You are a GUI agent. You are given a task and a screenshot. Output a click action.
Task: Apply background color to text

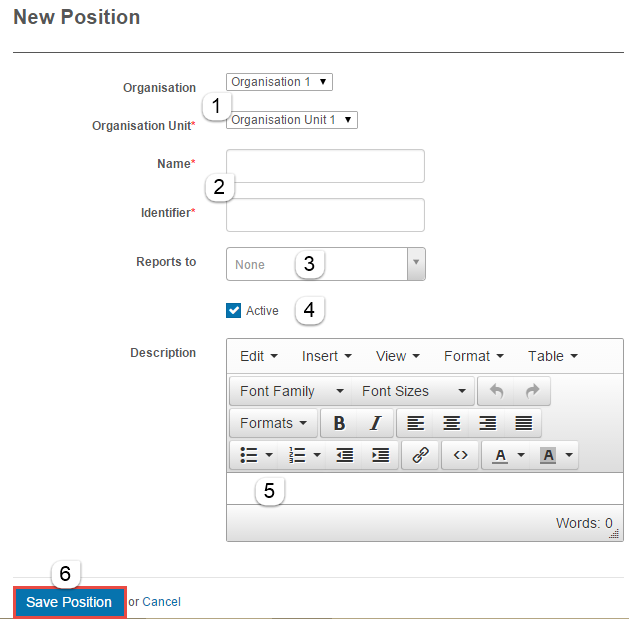pyautogui.click(x=548, y=455)
